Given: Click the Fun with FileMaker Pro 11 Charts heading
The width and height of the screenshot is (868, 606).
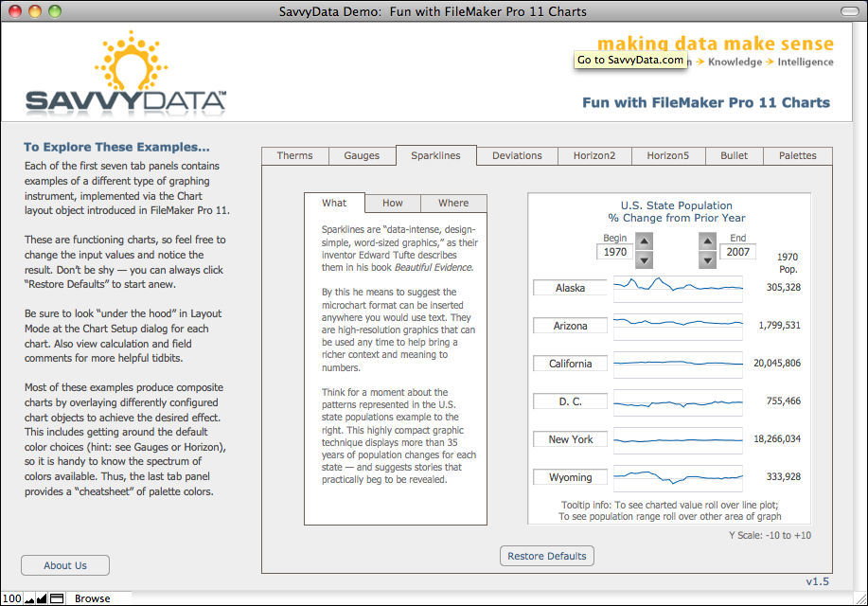Looking at the screenshot, I should pos(706,102).
